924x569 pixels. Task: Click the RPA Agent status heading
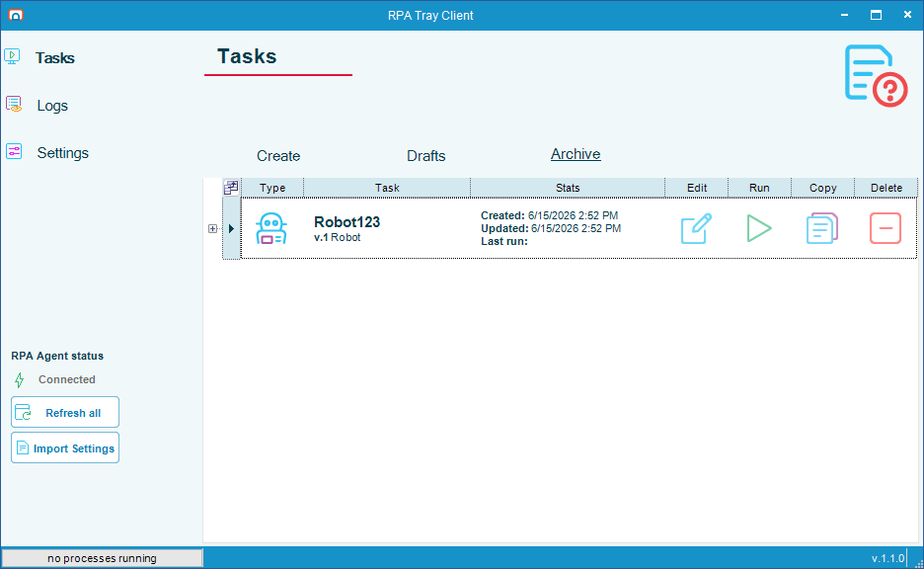pos(57,357)
